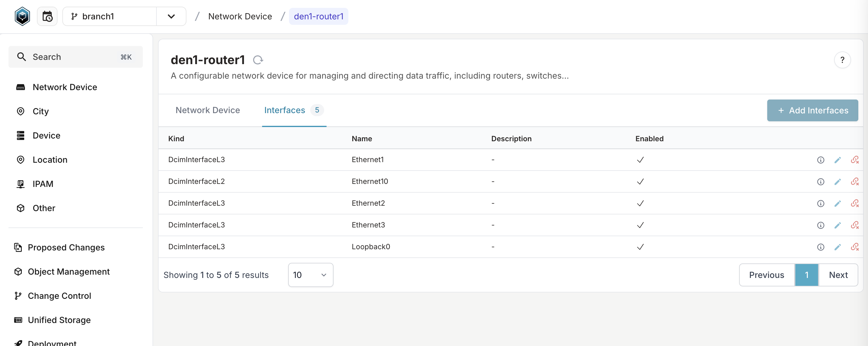Click the Loopback0 Enabled checkmark
868x346 pixels.
[x=640, y=247]
